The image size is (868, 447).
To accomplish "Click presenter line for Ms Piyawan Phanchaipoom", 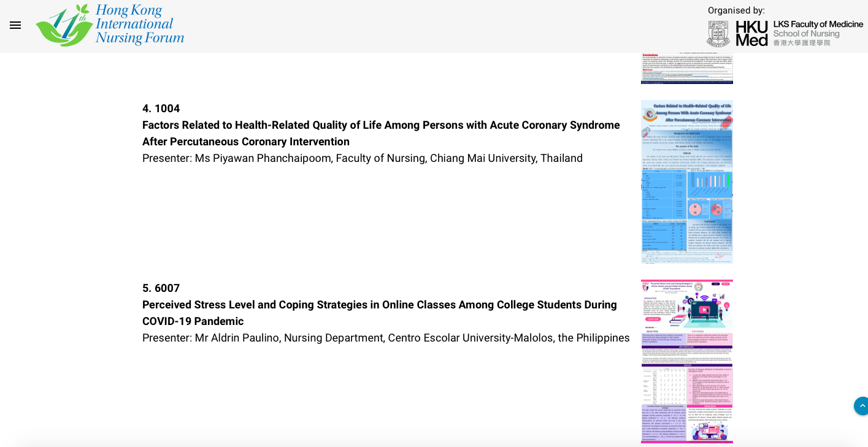I will (363, 158).
